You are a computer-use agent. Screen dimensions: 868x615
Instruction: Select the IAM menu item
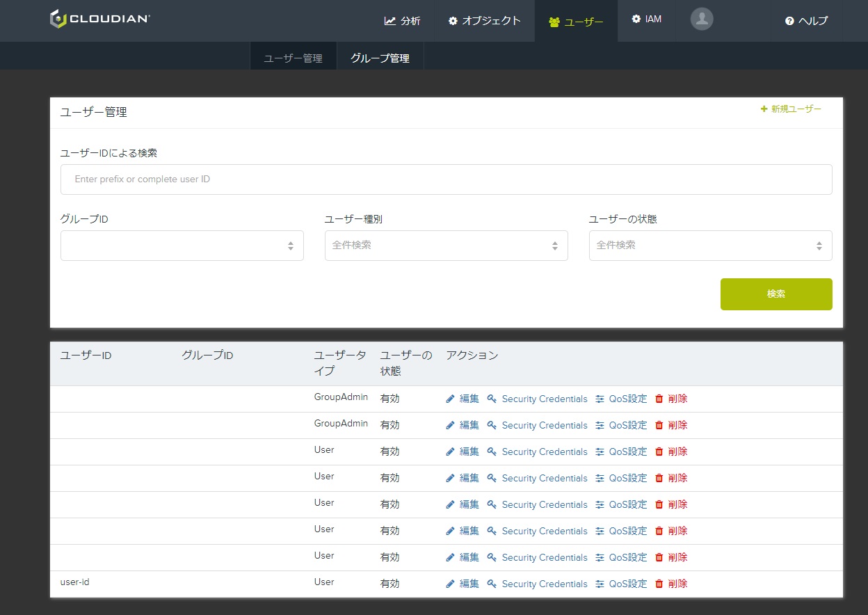[x=646, y=19]
